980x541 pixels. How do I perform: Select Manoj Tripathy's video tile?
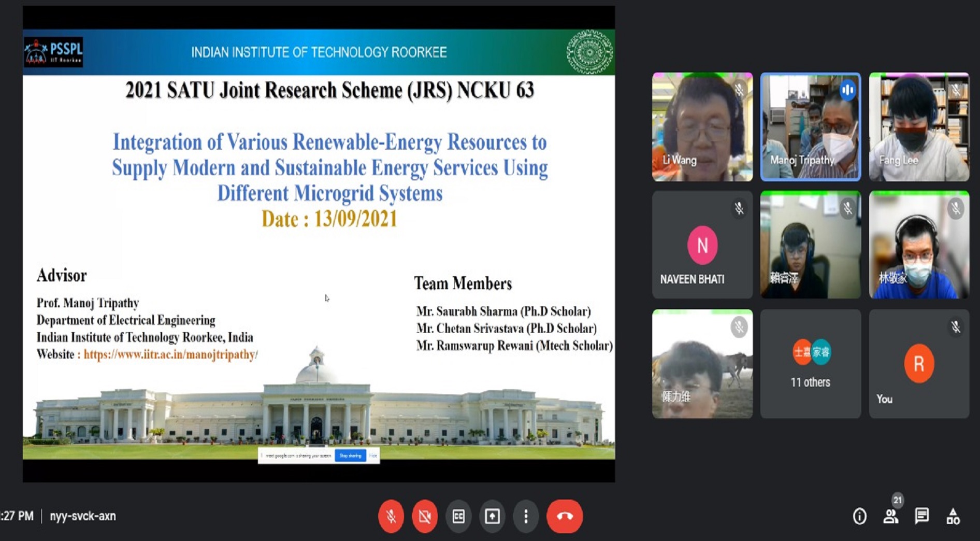(810, 127)
